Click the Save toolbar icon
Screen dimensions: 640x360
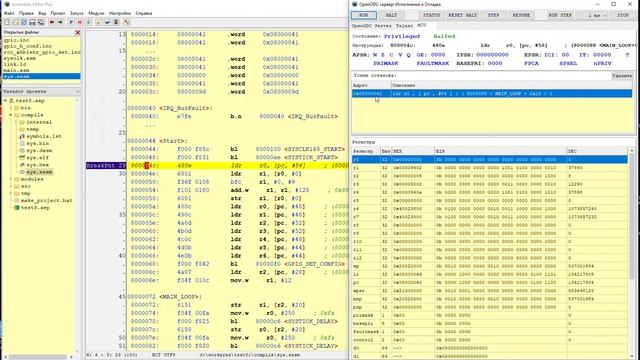point(32,22)
